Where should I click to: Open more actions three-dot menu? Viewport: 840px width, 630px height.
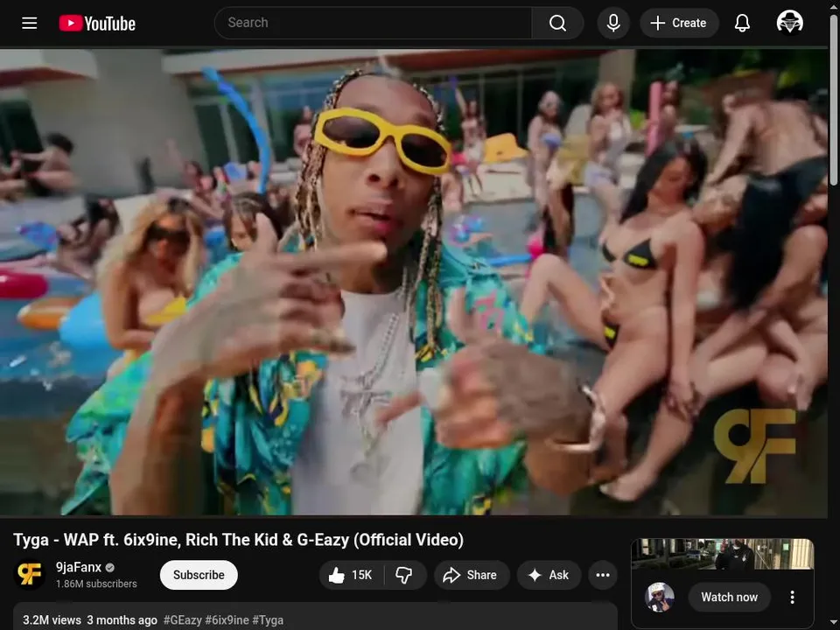click(x=603, y=575)
